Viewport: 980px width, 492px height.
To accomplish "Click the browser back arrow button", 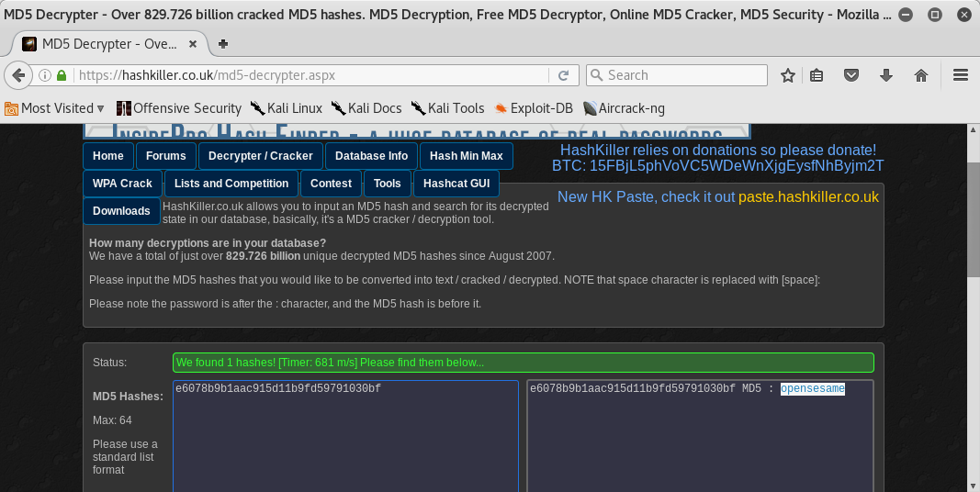I will (18, 75).
